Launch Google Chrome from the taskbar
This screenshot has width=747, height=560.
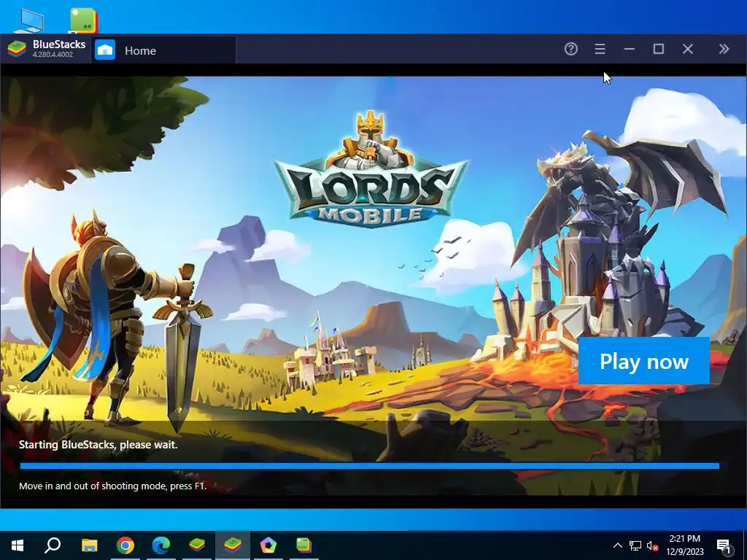(x=125, y=545)
